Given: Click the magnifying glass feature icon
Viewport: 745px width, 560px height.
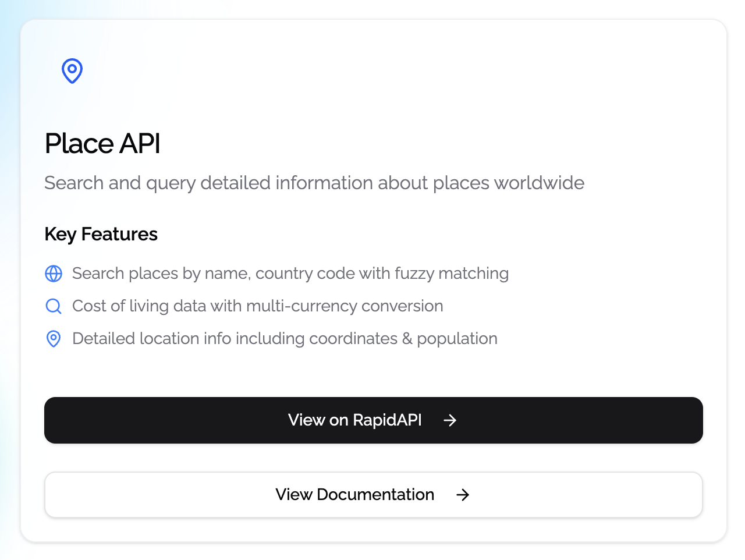Looking at the screenshot, I should pyautogui.click(x=54, y=306).
